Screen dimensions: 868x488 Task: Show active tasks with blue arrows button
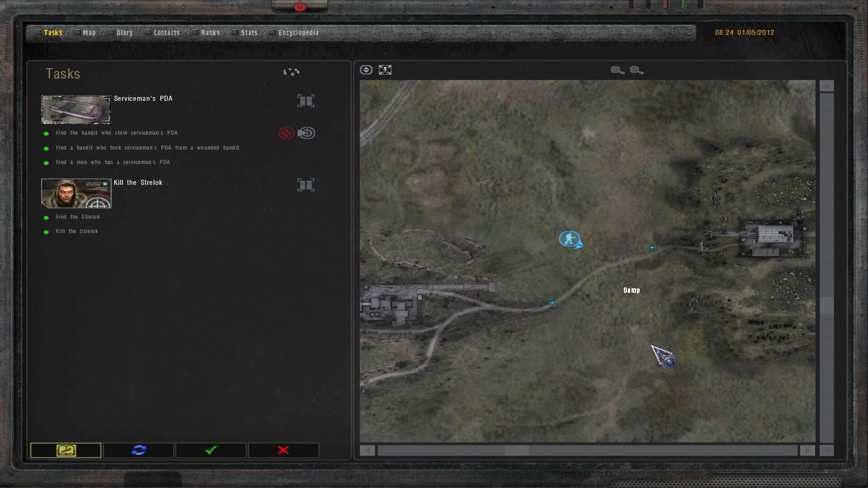pyautogui.click(x=138, y=450)
